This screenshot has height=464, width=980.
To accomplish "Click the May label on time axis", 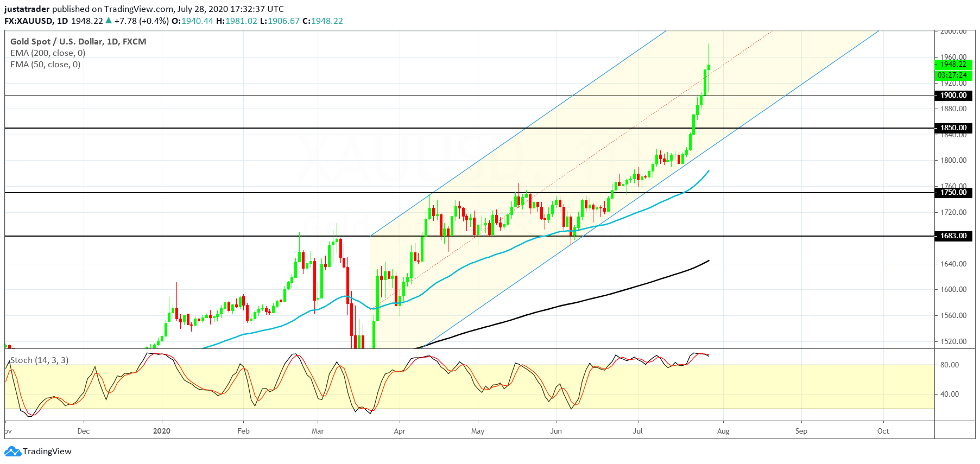I will (x=478, y=431).
